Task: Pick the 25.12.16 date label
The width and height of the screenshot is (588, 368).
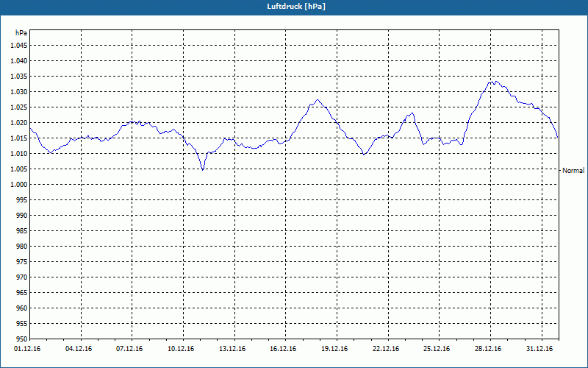Action: pyautogui.click(x=437, y=349)
